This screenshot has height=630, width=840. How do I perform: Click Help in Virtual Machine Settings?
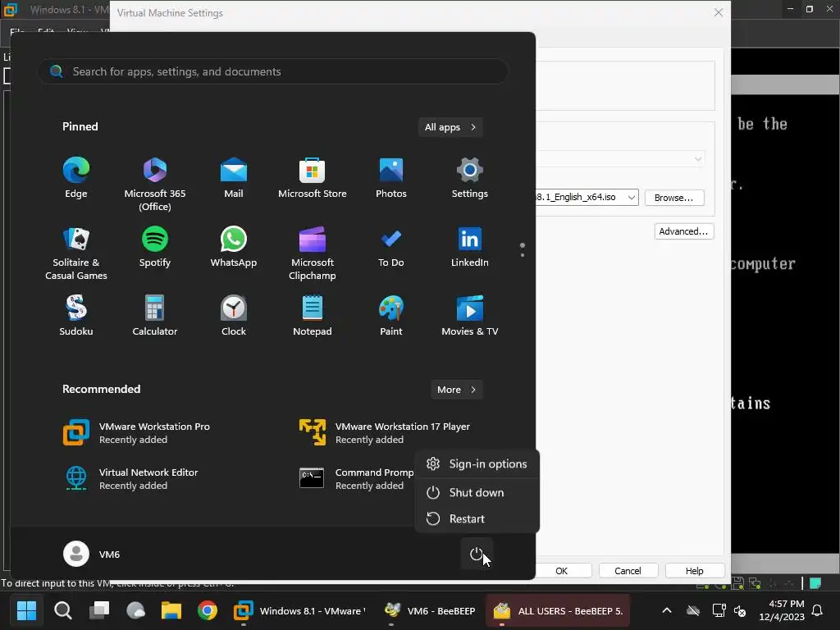pos(695,571)
